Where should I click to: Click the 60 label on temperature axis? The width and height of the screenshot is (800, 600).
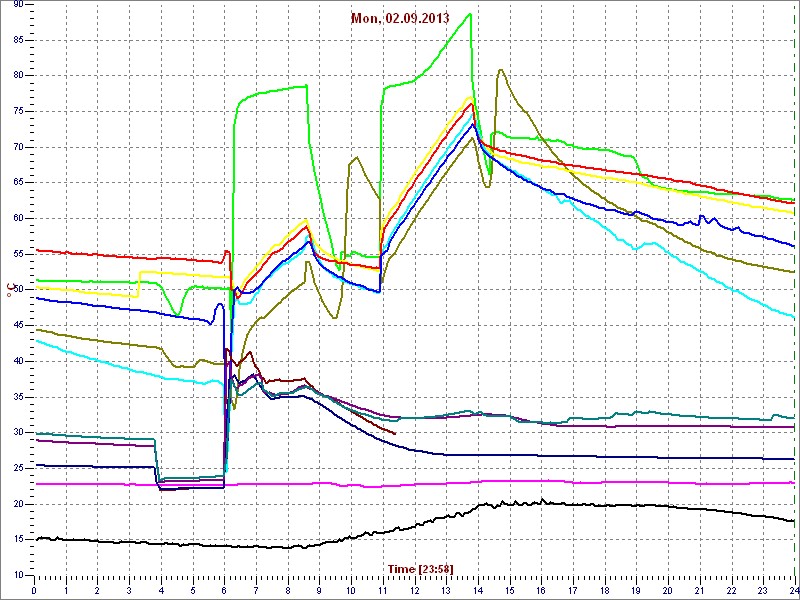[x=17, y=219]
